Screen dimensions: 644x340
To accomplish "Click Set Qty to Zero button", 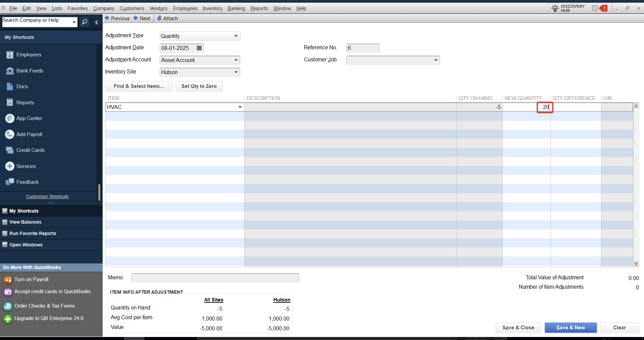I will pos(199,86).
